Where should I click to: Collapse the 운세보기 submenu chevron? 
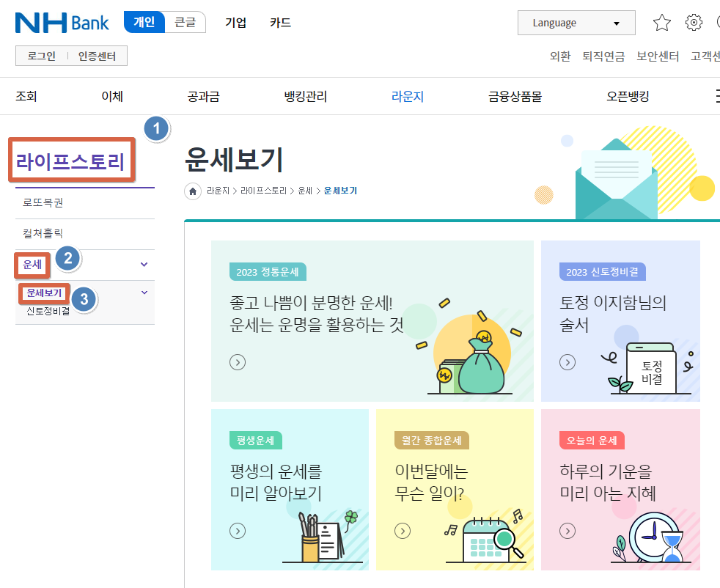pos(144,293)
